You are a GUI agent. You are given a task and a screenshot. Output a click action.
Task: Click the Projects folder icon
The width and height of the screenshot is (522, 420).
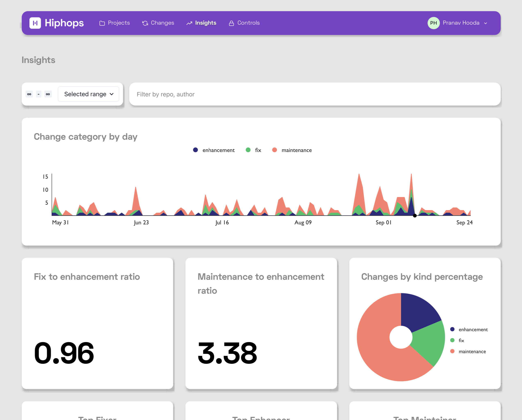pyautogui.click(x=102, y=23)
